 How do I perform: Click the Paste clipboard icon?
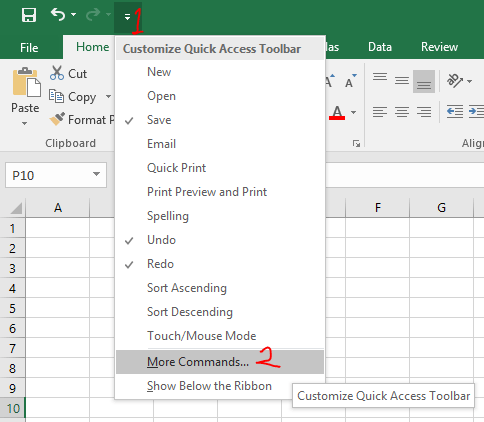click(27, 83)
